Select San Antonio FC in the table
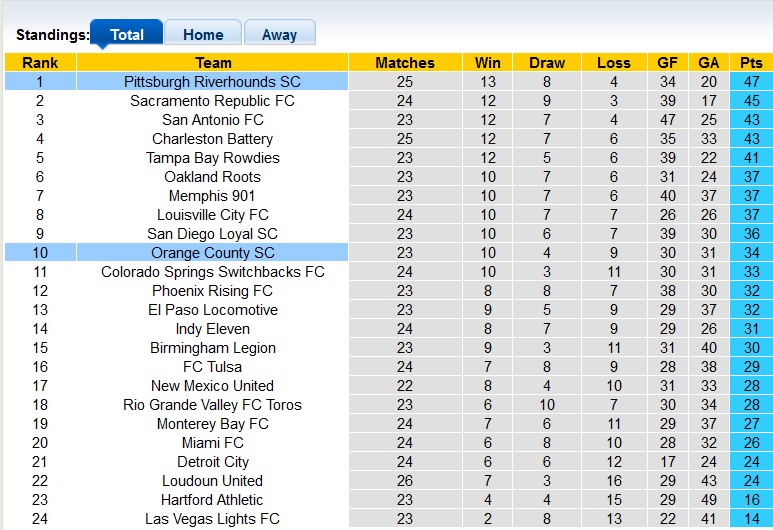The height and width of the screenshot is (530, 773). (212, 120)
